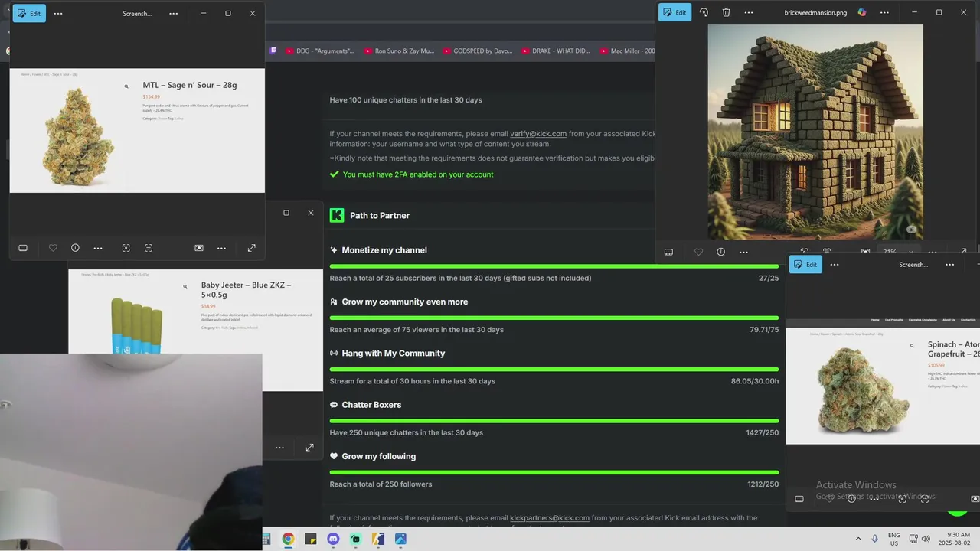Click Edit in the Spinach Grapefruit photo window
This screenshot has width=980, height=551.
805,264
